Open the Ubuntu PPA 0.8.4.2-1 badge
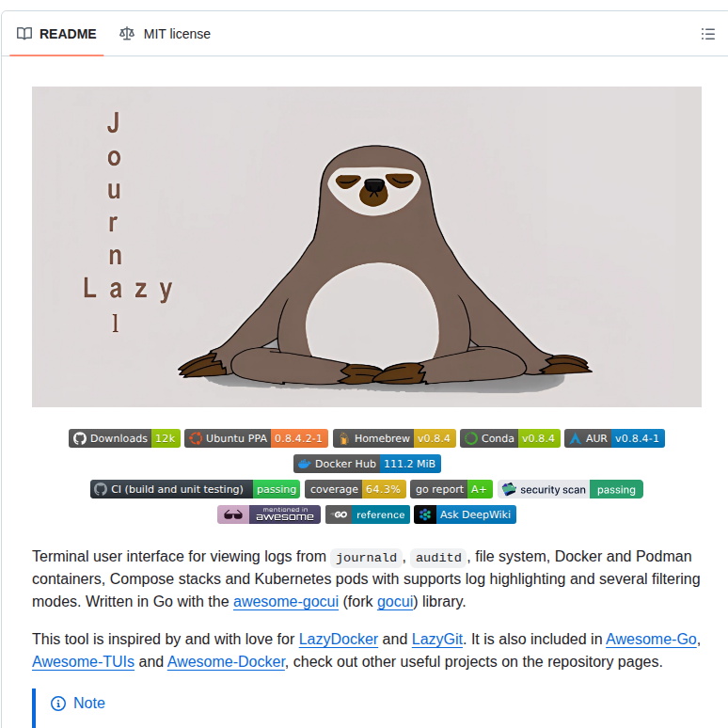The height and width of the screenshot is (728, 728). click(x=256, y=438)
